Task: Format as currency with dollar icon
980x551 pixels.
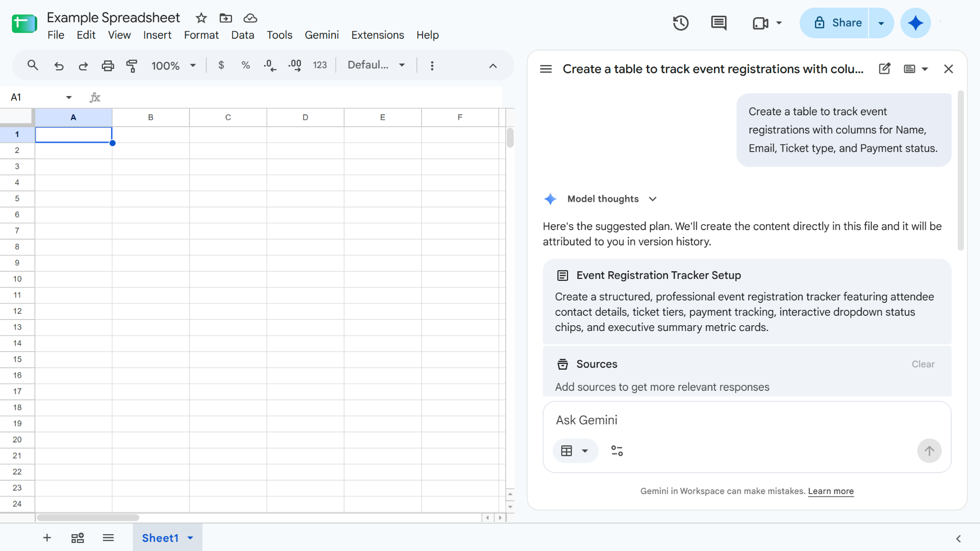Action: [x=221, y=65]
